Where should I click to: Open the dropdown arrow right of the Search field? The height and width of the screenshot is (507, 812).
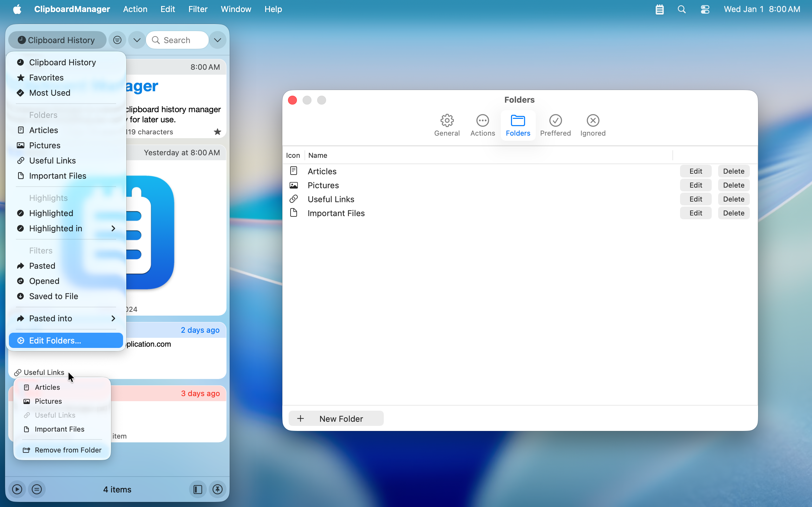pos(217,40)
